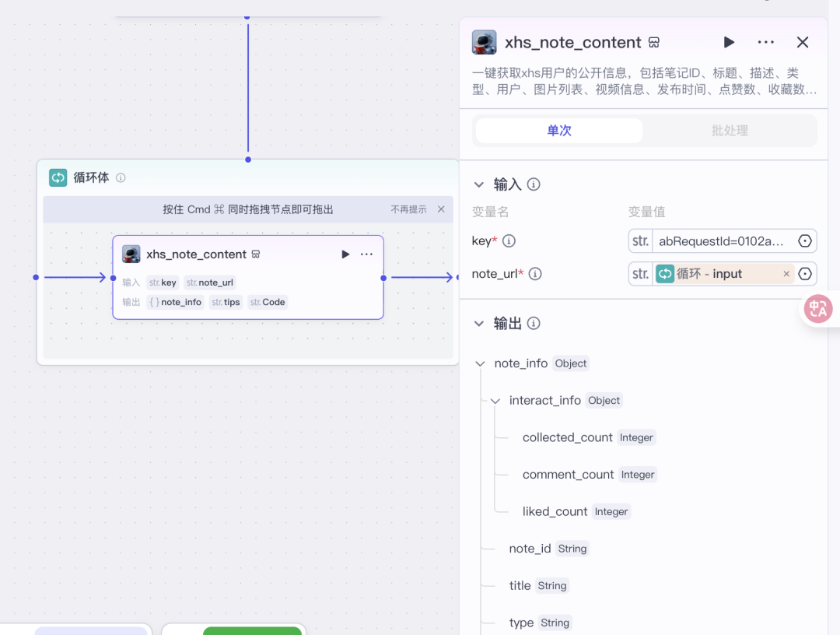Screen dimensions: 840x635
Task: Open str type selector for key
Action: click(x=640, y=241)
